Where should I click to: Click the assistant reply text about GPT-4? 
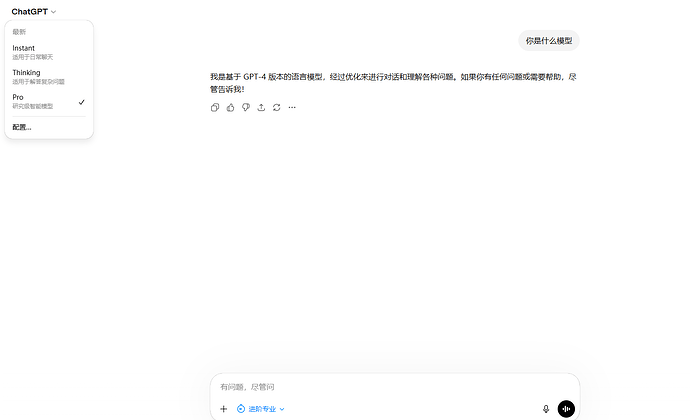(x=393, y=83)
